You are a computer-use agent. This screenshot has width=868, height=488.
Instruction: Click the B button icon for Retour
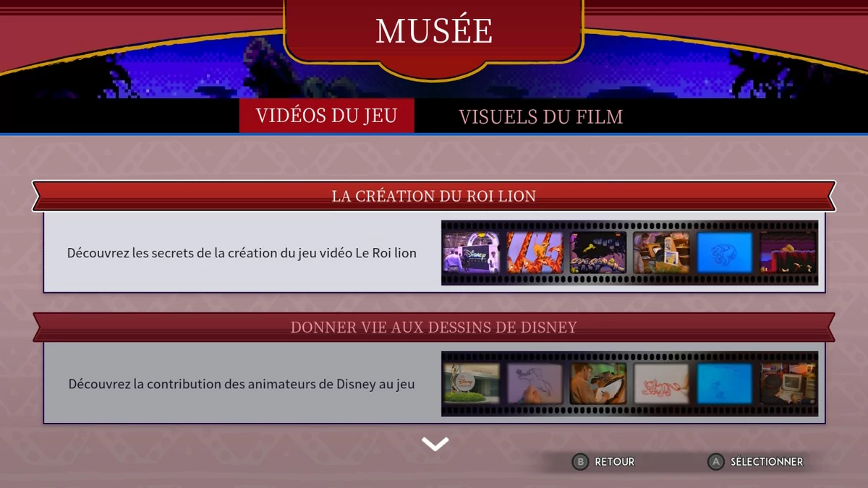580,462
